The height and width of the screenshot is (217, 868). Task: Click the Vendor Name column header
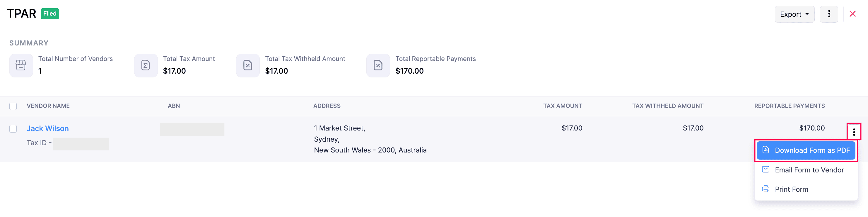[48, 106]
